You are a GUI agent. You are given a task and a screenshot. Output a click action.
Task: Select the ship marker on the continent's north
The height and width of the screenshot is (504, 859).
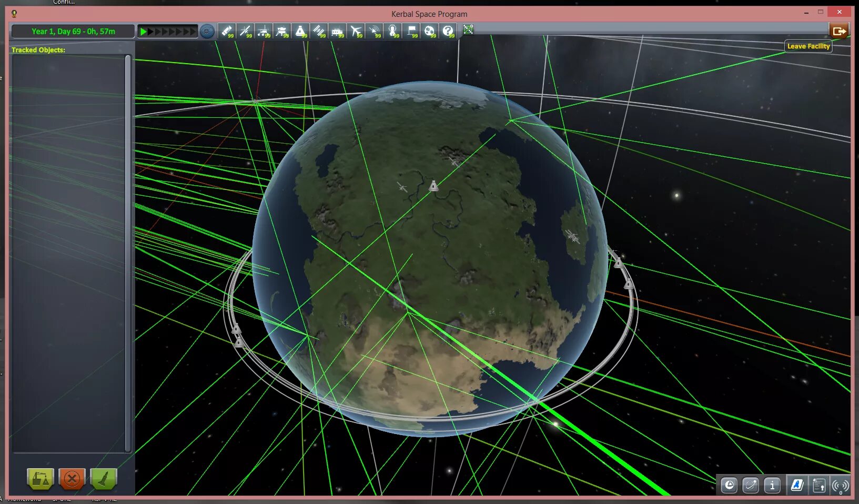pyautogui.click(x=433, y=186)
